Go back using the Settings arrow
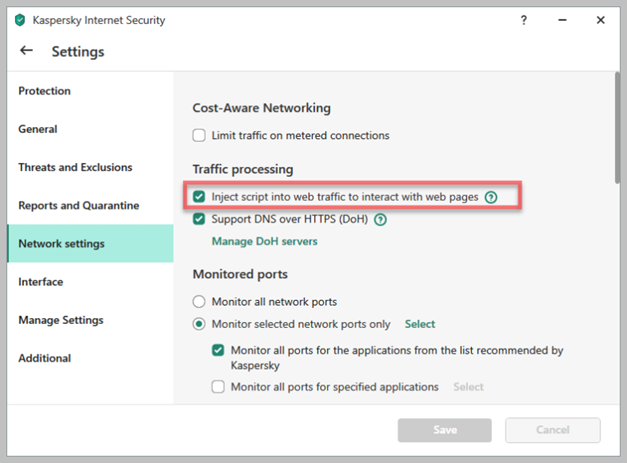 [26, 51]
